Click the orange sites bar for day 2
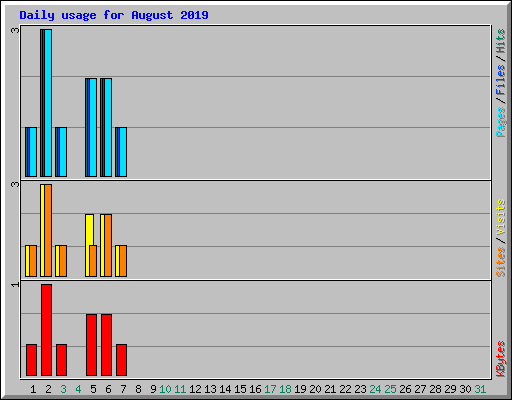This screenshot has height=400, width=512. pos(48,230)
